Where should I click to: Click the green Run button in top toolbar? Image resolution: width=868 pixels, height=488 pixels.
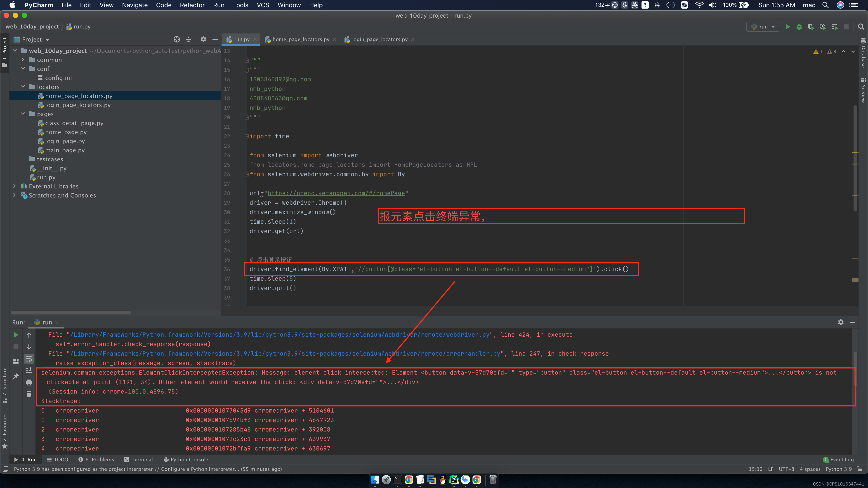pos(788,27)
